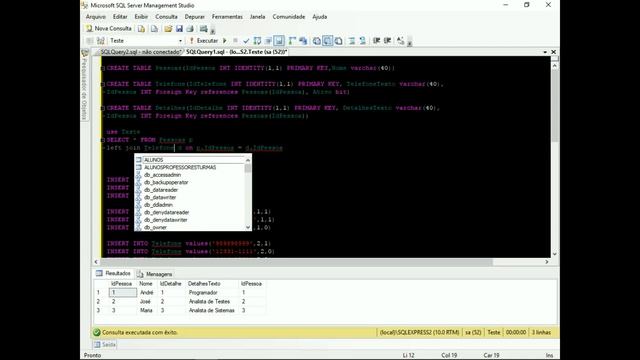Screen dimensions: 640x360
Task: Click the debug play arrow icon
Action: point(224,41)
